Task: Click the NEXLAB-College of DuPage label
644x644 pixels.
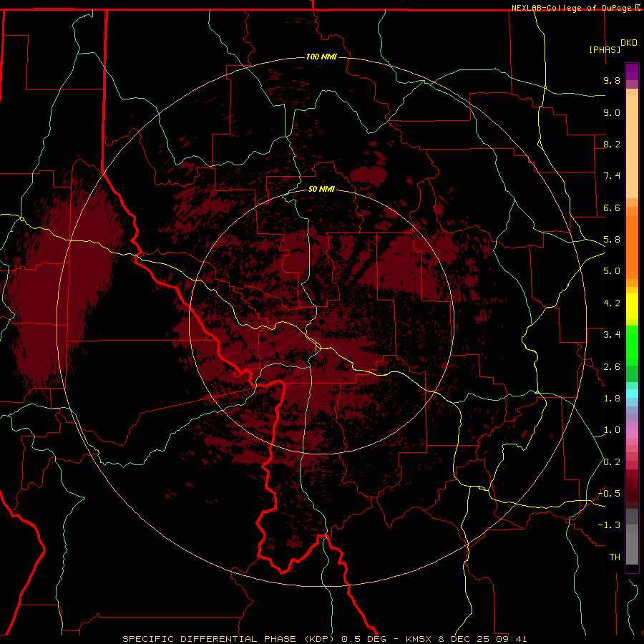Action: [x=572, y=8]
